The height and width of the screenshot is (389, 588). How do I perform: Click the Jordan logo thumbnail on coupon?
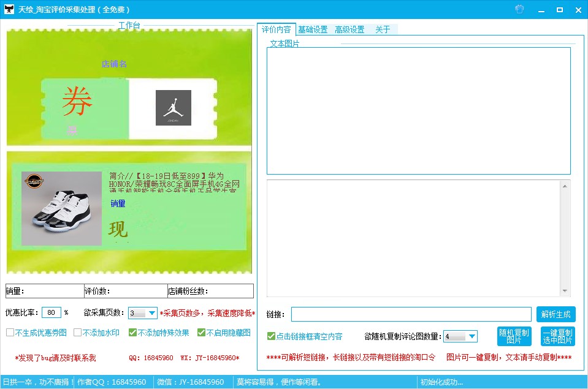point(174,108)
